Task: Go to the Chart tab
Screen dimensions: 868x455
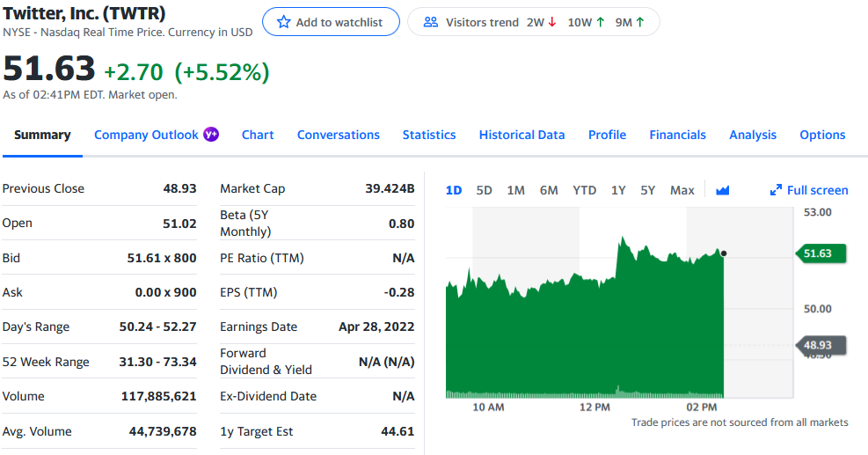Action: tap(258, 135)
